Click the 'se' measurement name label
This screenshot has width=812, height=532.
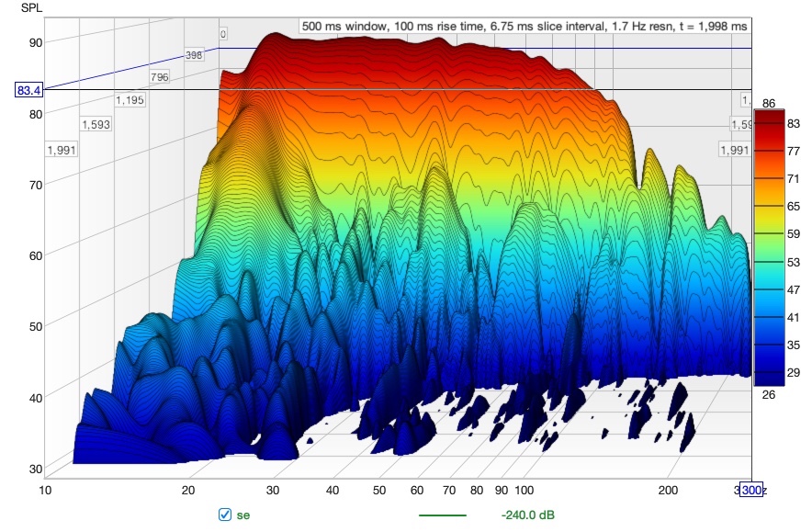coord(242,515)
